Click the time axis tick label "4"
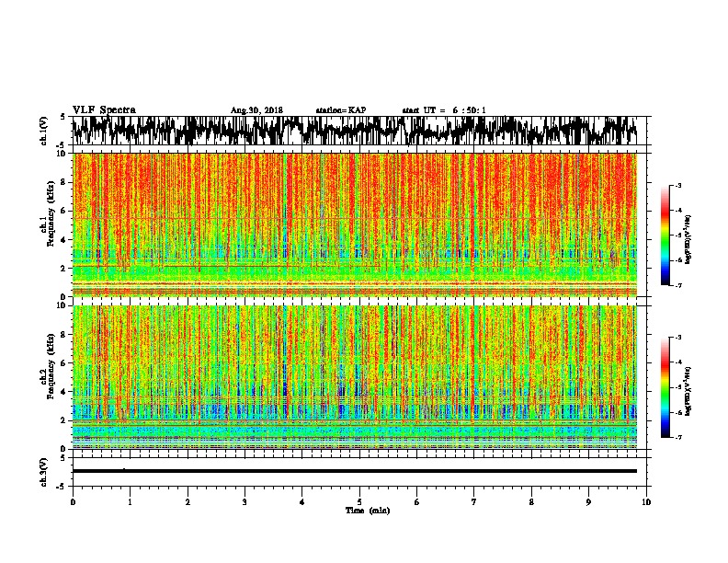Screen dimensions: 728x563 pos(302,502)
